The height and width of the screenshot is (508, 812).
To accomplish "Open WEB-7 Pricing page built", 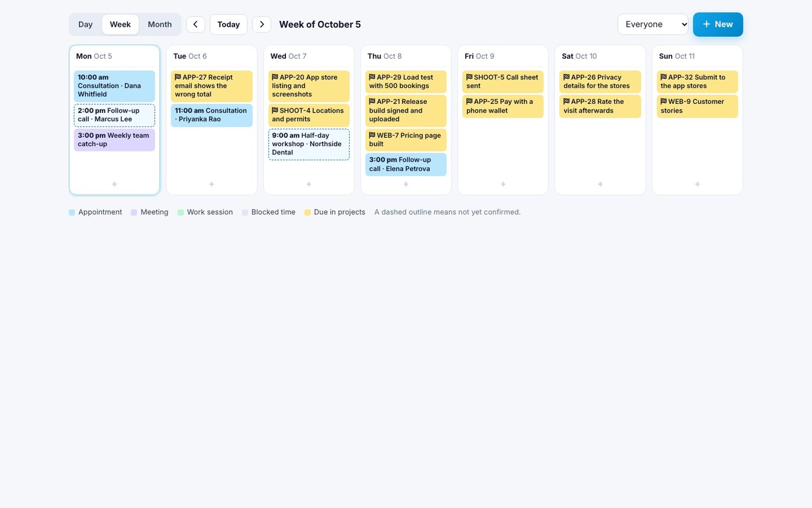I will click(x=406, y=140).
